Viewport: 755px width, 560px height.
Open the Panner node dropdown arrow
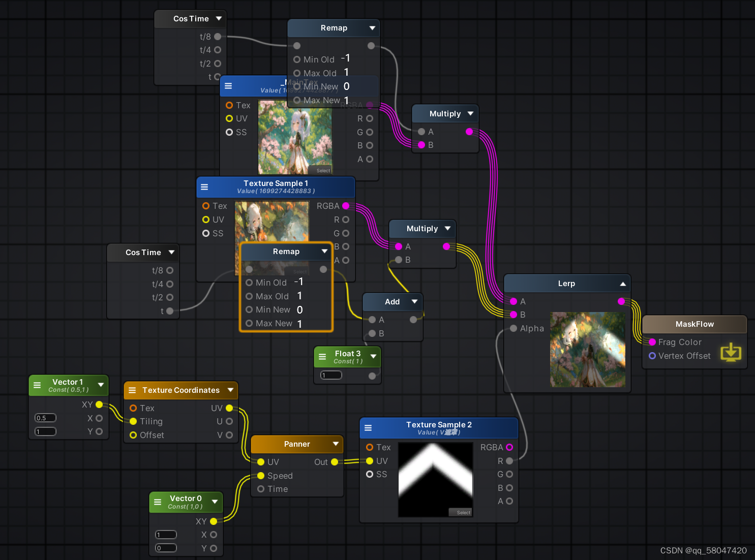336,444
